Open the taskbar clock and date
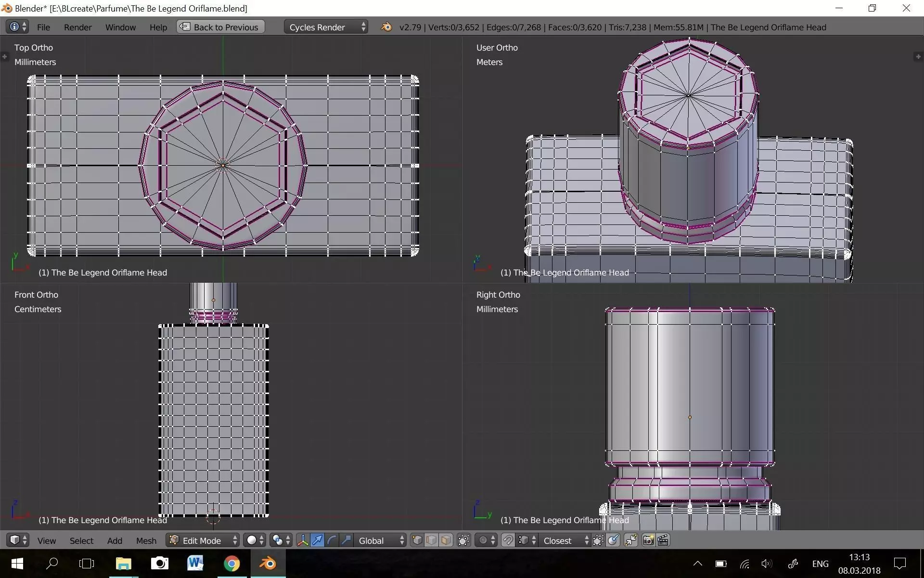This screenshot has width=924, height=578. click(x=860, y=564)
